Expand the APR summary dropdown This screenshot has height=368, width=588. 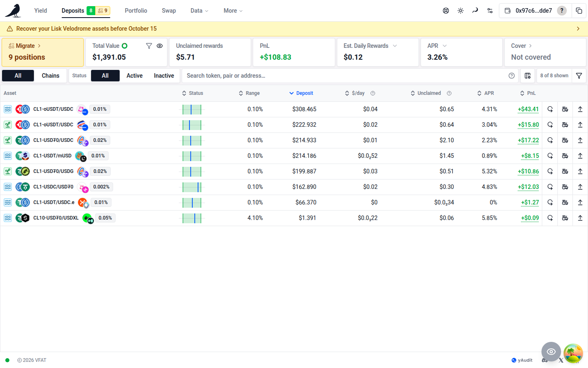[x=445, y=46]
